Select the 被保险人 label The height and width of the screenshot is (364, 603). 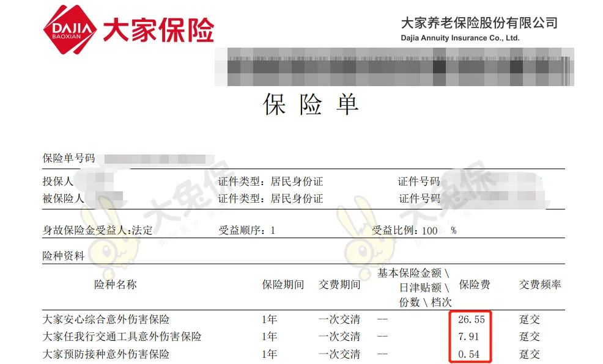[63, 198]
